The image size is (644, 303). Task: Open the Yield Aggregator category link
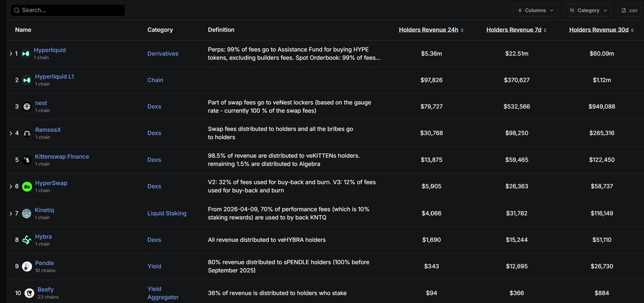(163, 293)
